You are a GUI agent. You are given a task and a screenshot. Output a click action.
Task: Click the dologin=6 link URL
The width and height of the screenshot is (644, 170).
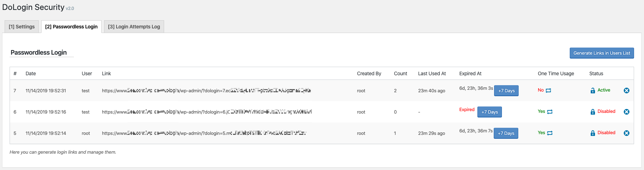[207, 112]
